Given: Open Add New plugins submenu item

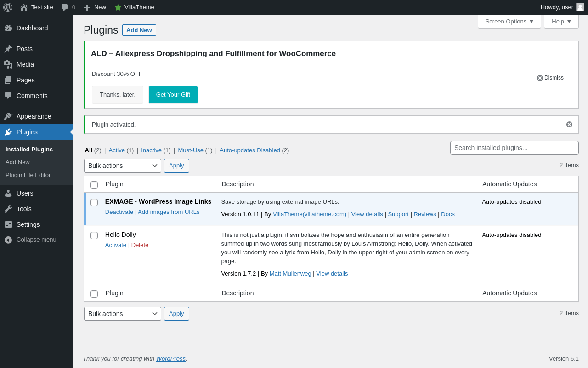Looking at the screenshot, I should (17, 162).
